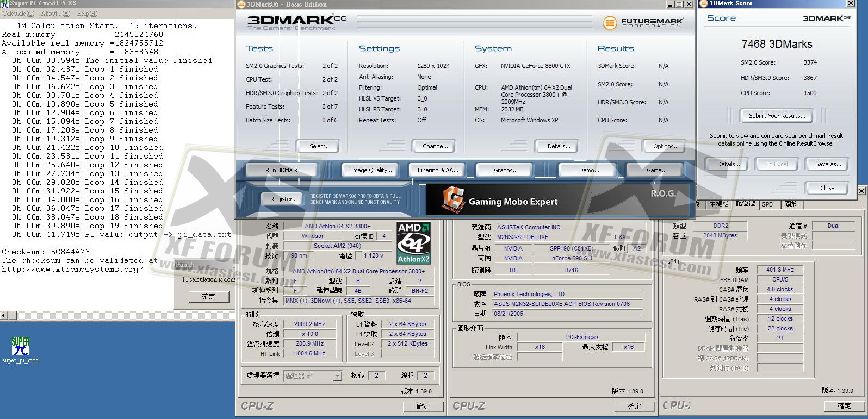Click Details... in 3DMark Score window
The image size is (868, 419).
[x=728, y=164]
